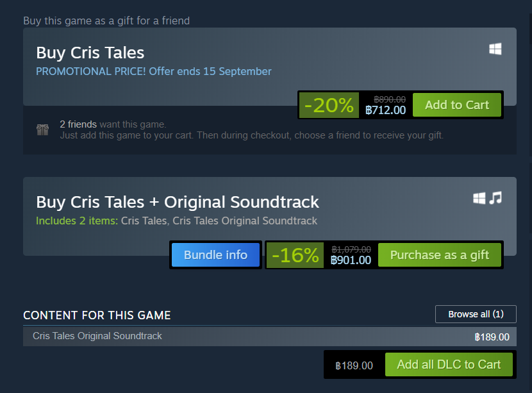Click the 2 friends link
Screen dimensions: 532x393
pos(78,124)
